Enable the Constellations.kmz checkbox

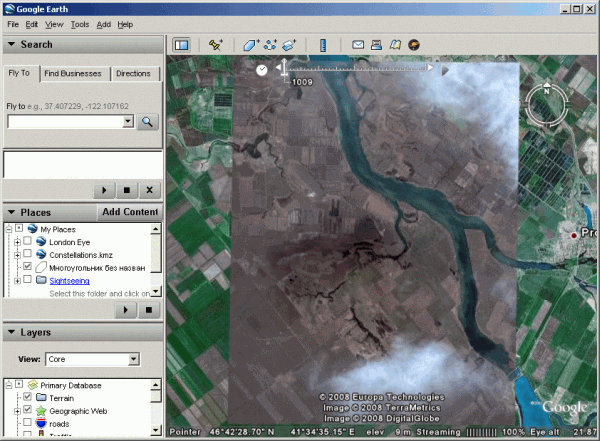pyautogui.click(x=27, y=253)
